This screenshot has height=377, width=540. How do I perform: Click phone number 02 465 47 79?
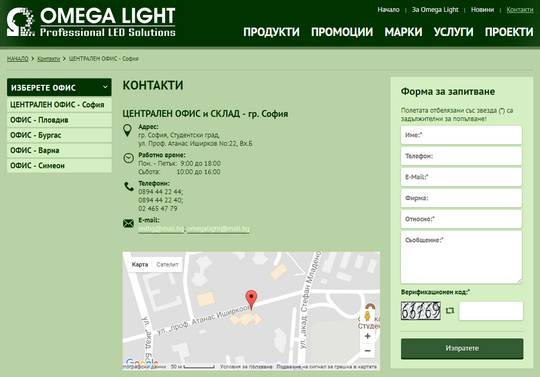pos(158,209)
